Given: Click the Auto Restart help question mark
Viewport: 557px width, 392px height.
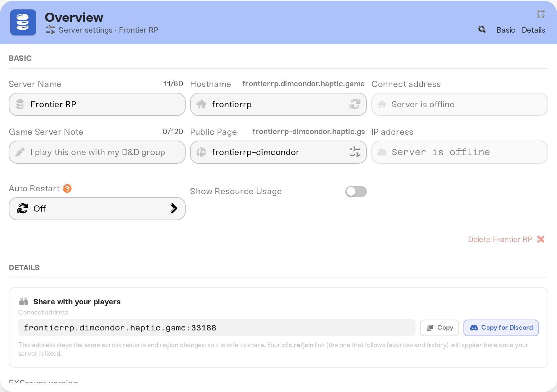Looking at the screenshot, I should point(67,188).
